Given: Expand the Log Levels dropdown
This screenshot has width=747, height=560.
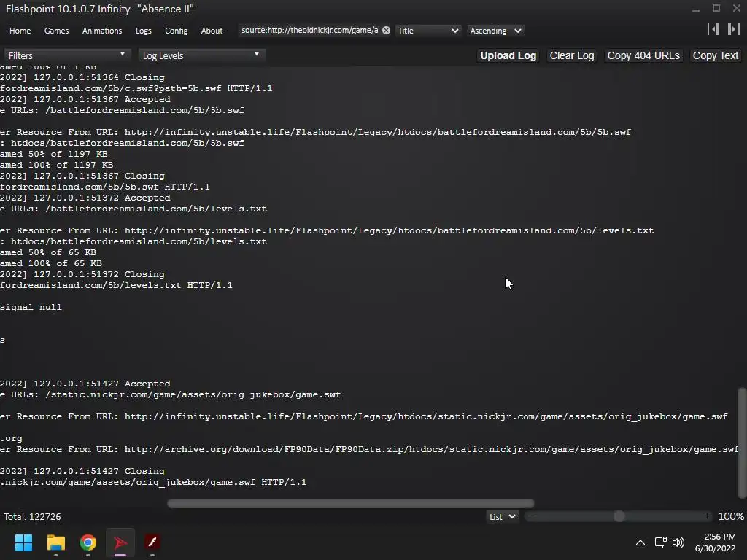Looking at the screenshot, I should click(x=201, y=55).
